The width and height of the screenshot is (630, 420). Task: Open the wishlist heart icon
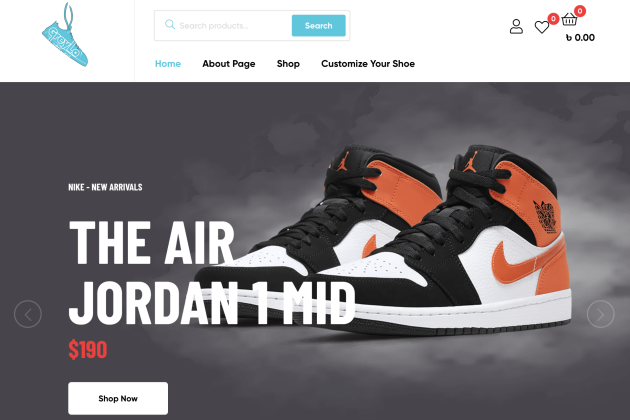pos(542,27)
